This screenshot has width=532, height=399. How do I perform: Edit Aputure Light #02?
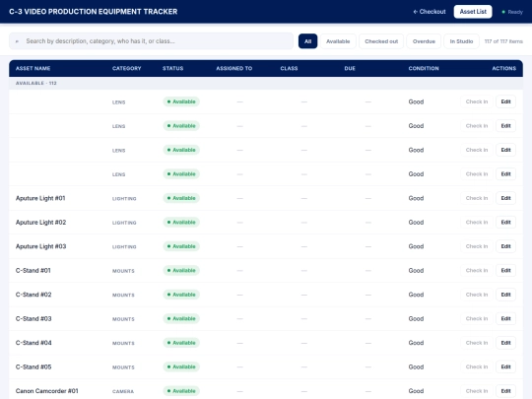[505, 223]
